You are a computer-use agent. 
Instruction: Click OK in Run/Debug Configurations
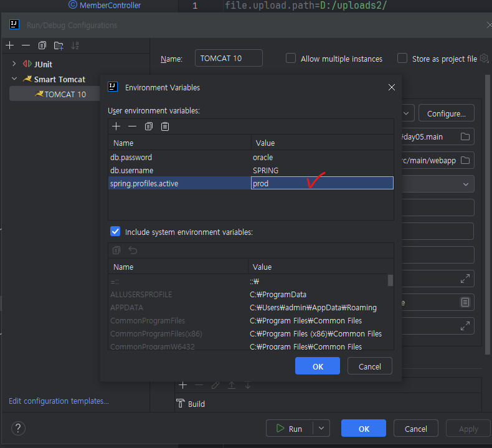pyautogui.click(x=364, y=428)
